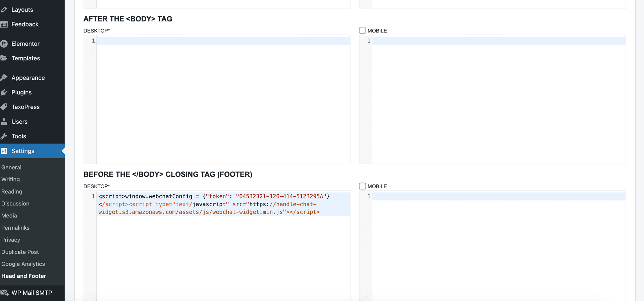This screenshot has height=301, width=644.
Task: Click the Templates folder icon
Action: (4, 58)
